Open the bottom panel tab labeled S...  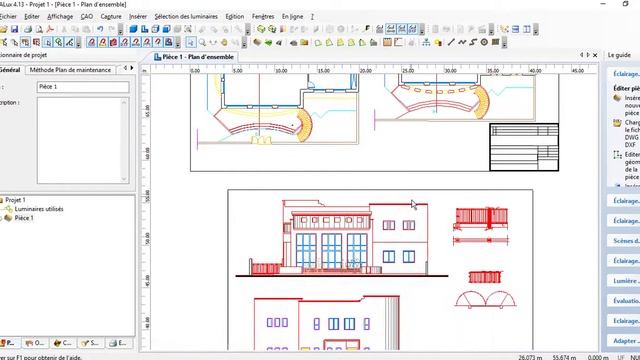(x=90, y=343)
